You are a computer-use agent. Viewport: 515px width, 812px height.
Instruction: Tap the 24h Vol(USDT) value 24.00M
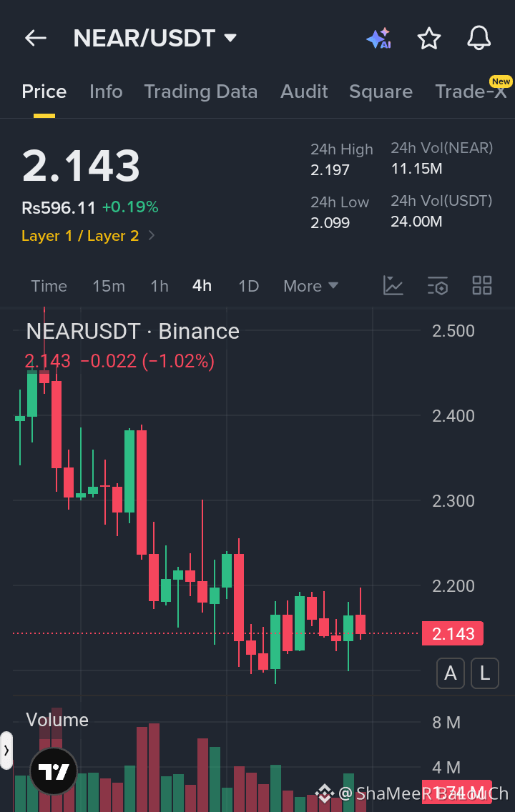coord(416,221)
